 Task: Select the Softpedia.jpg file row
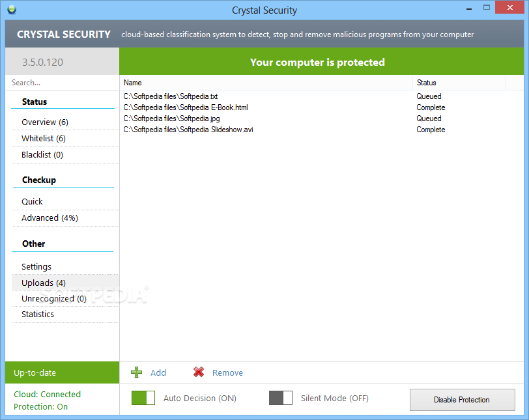(322, 119)
